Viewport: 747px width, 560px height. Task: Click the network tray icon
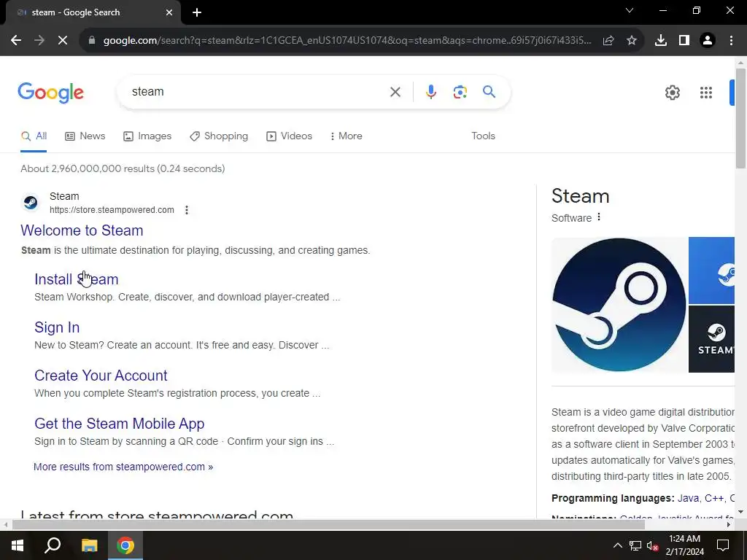coord(635,545)
